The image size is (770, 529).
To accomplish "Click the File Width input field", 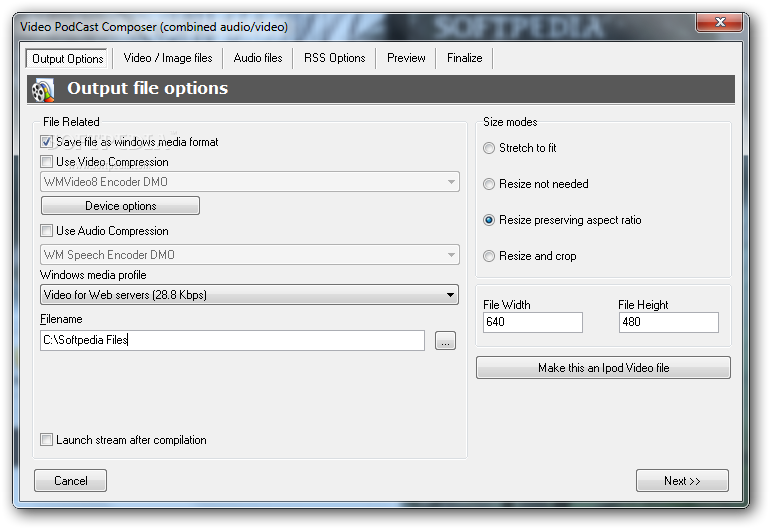I will point(533,322).
